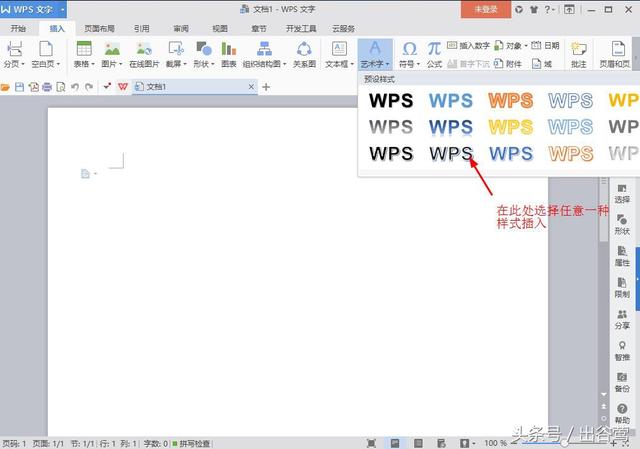Select the orange gradient WPS word art style

[510, 100]
